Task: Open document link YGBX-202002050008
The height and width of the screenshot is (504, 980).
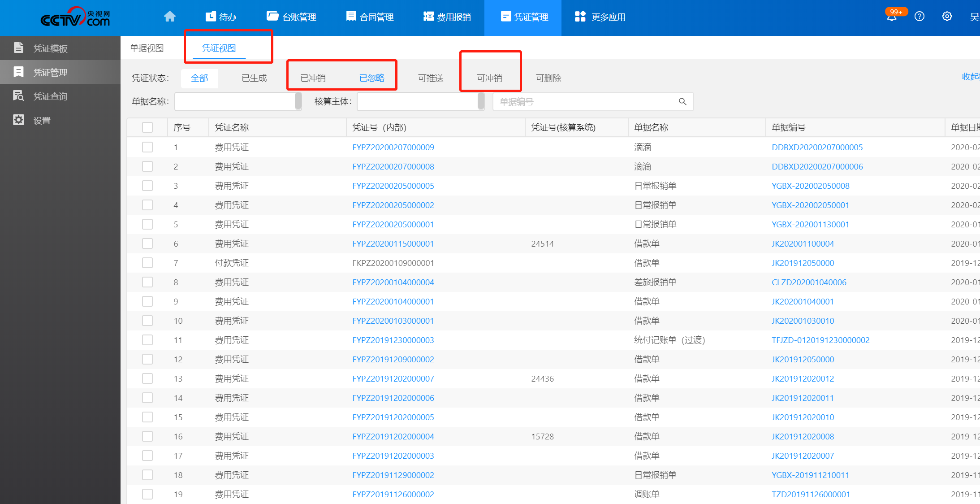Action: click(x=810, y=186)
